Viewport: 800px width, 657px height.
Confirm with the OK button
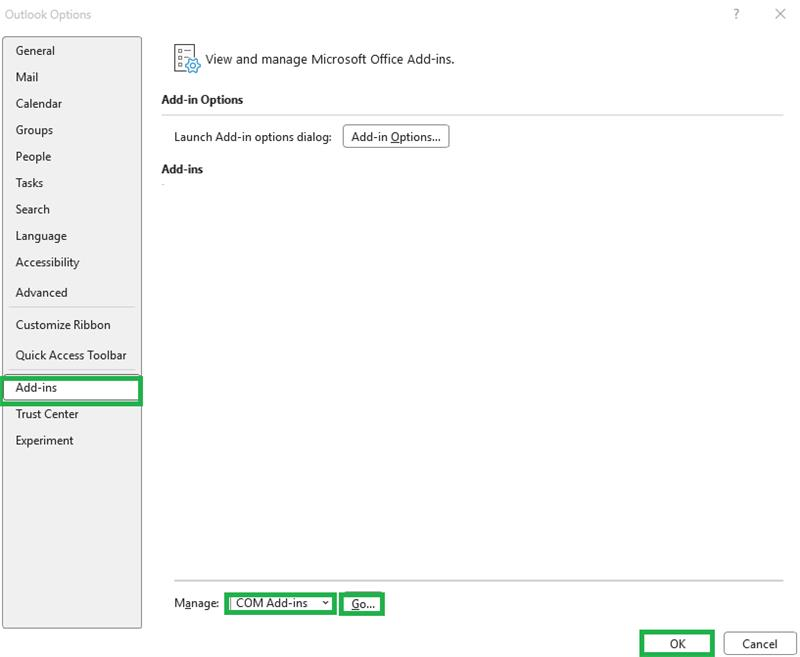tap(677, 644)
